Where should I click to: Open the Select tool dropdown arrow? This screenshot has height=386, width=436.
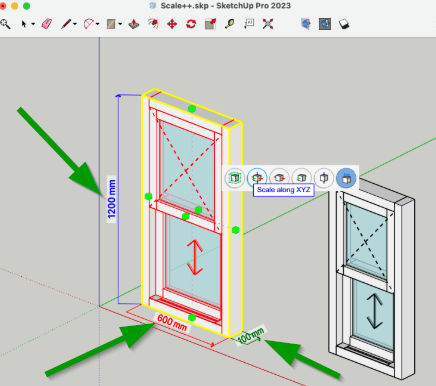click(33, 24)
